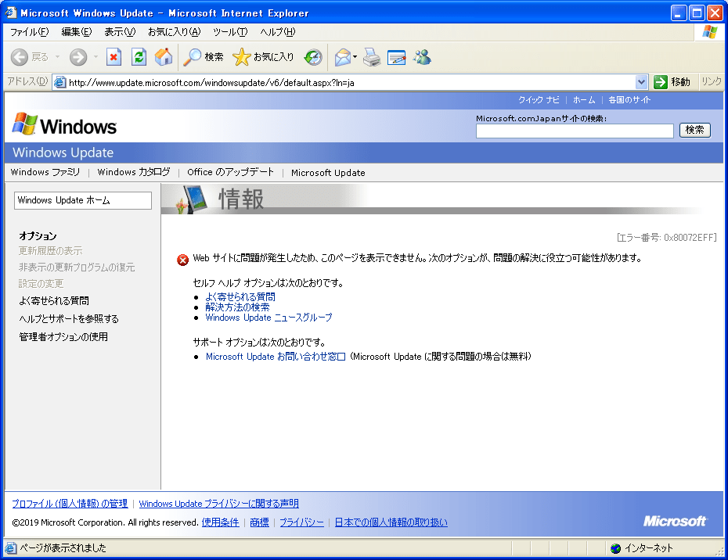This screenshot has height=560, width=728.
Task: Open Windows Update プライバシーに関する声明 link
Action: (x=218, y=504)
